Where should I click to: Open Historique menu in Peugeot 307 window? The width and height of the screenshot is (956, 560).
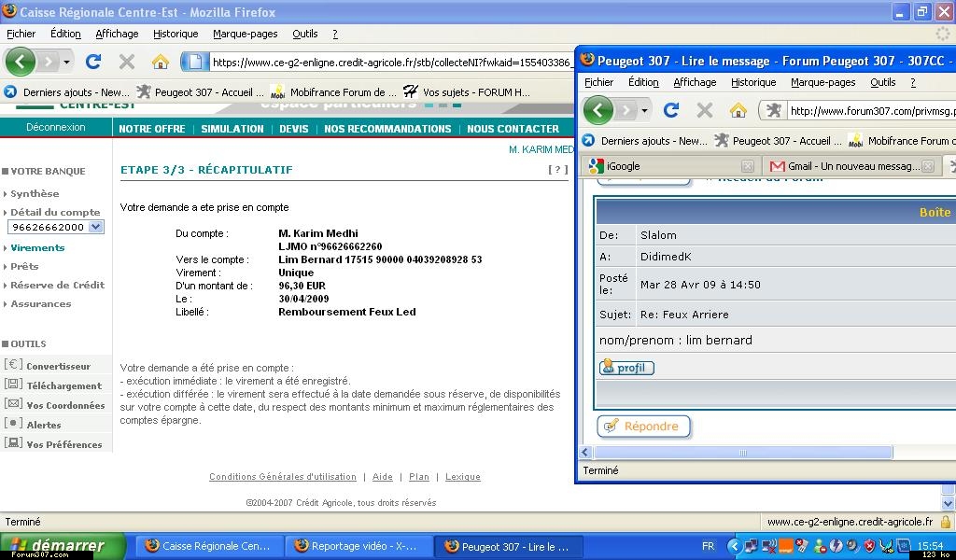[x=753, y=82]
